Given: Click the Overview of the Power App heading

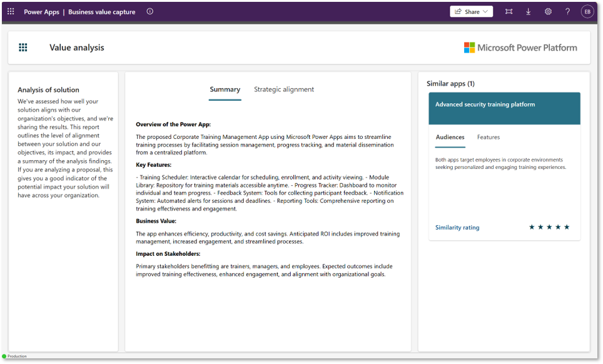Looking at the screenshot, I should (x=173, y=124).
